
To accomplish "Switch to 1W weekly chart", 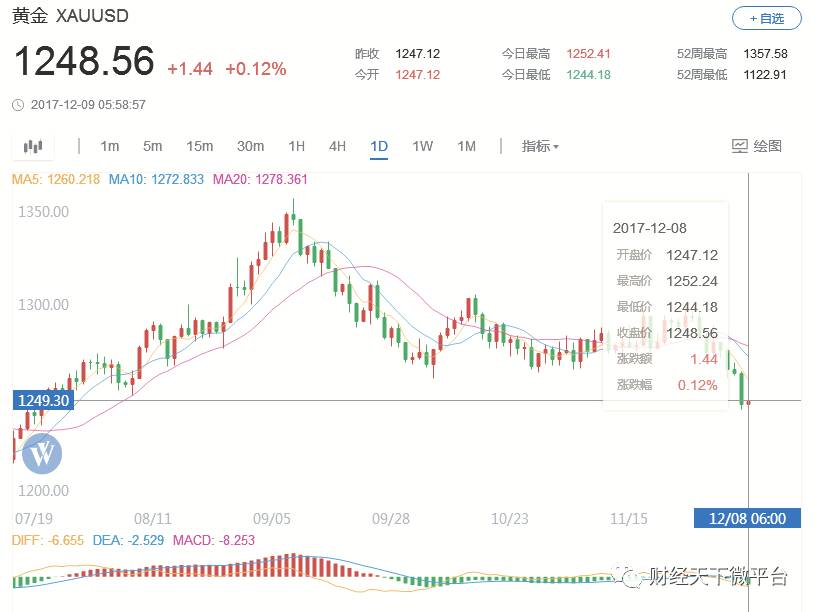I will 422,146.
